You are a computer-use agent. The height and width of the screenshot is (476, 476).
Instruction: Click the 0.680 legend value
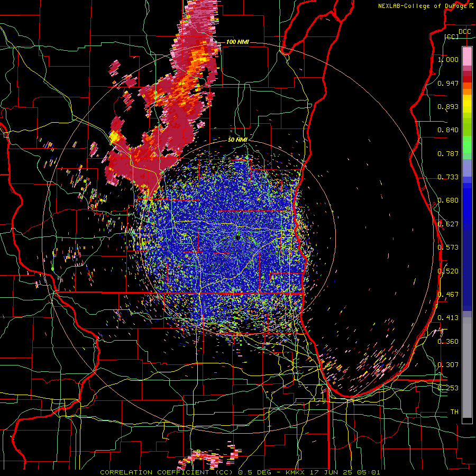[448, 200]
